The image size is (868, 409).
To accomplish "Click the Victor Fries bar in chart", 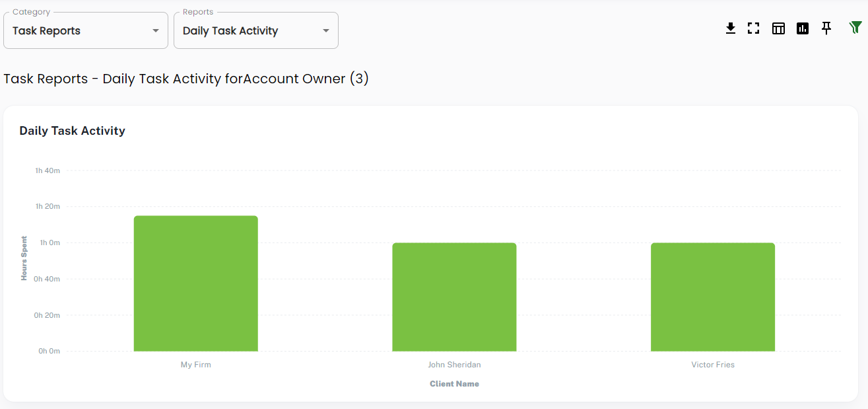I will 713,297.
